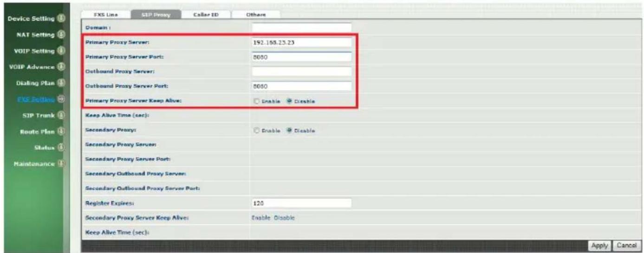Switch to the FXS Line tab
This screenshot has width=644, height=253.
pos(105,14)
